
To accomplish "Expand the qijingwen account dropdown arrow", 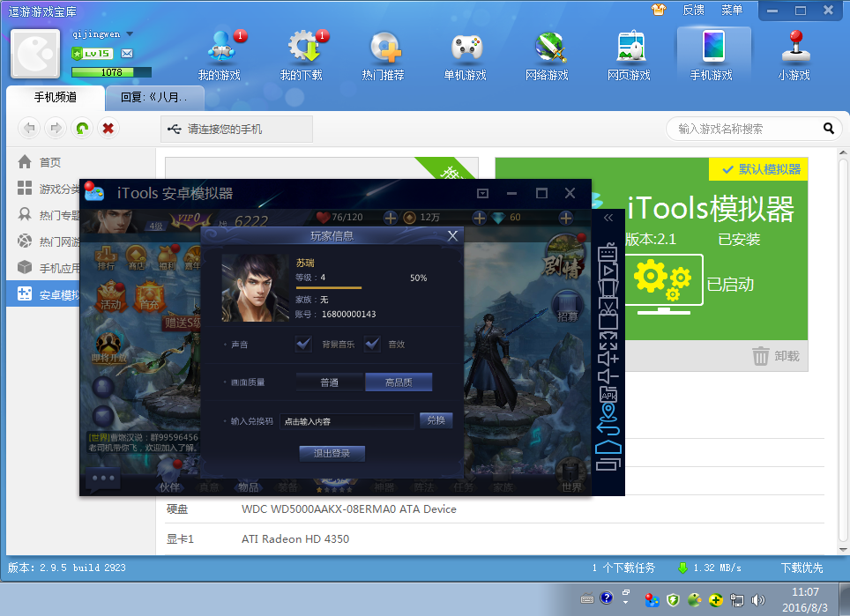I will click(x=130, y=34).
